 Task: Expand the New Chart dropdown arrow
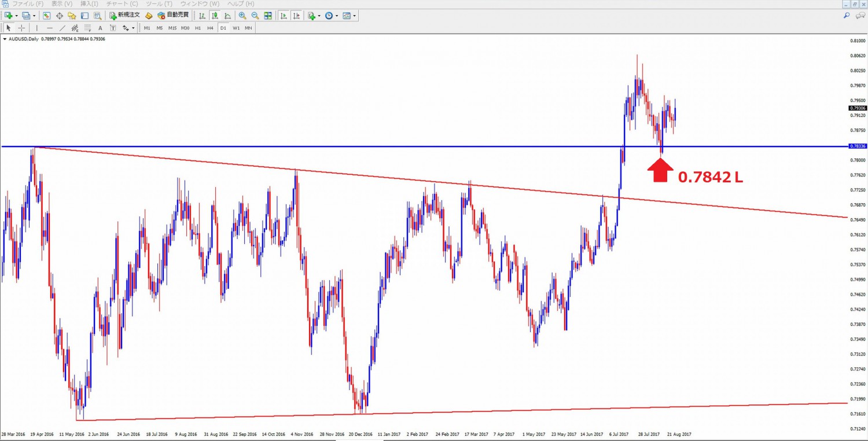(16, 16)
